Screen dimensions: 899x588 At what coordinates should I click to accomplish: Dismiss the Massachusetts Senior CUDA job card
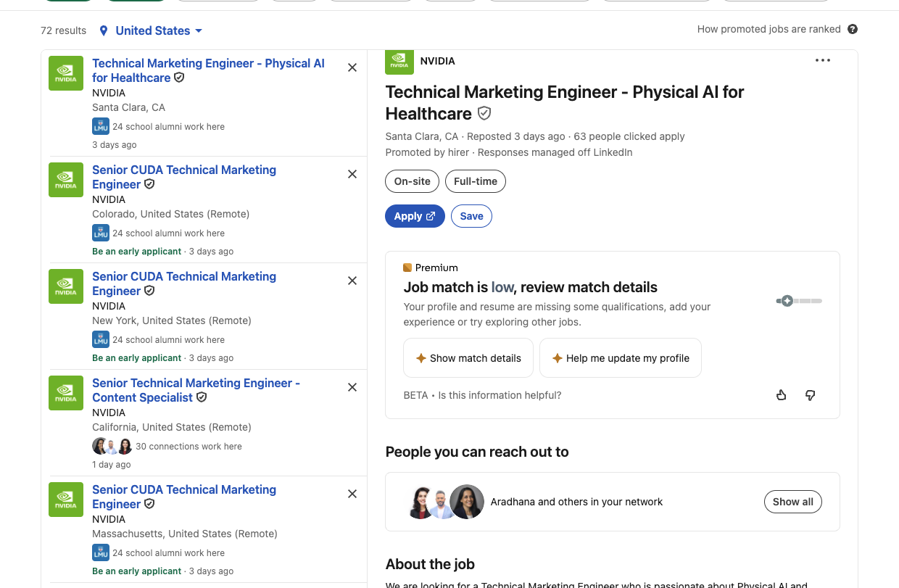(352, 494)
